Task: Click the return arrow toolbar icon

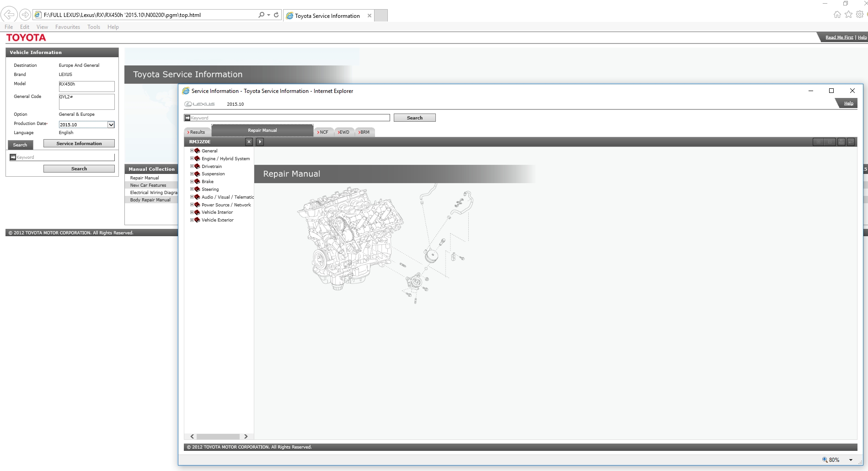Action: point(851,142)
